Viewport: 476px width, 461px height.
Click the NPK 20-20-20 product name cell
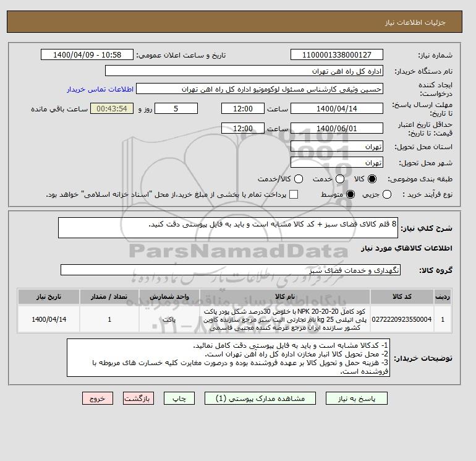[285, 319]
